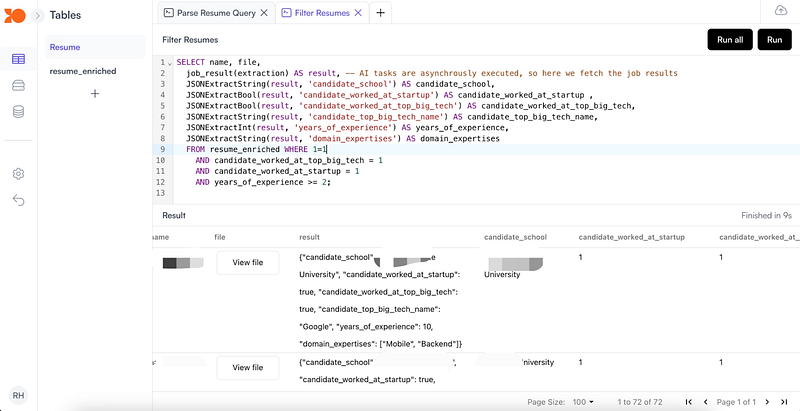
Task: Click the file column header
Action: point(219,237)
